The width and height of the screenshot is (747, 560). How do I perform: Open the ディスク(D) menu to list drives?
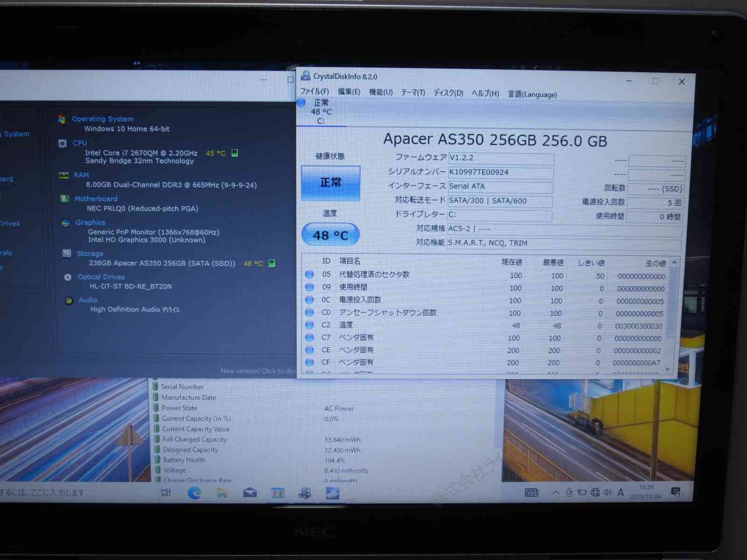[449, 93]
